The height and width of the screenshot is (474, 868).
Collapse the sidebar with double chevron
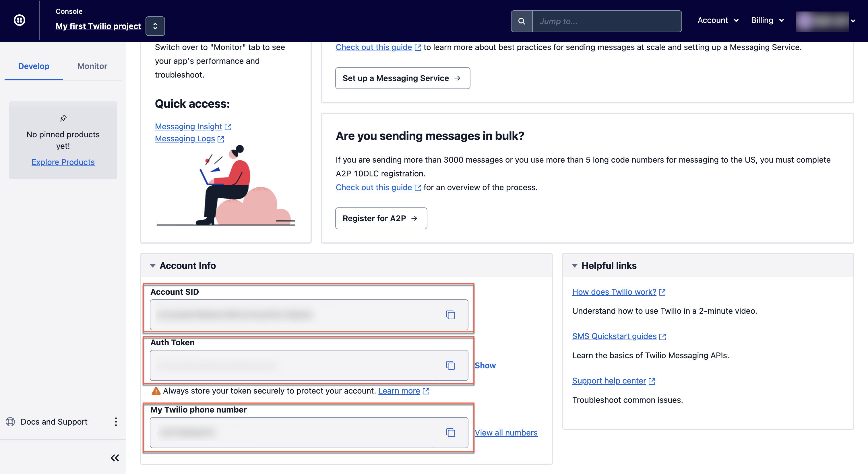pos(115,458)
